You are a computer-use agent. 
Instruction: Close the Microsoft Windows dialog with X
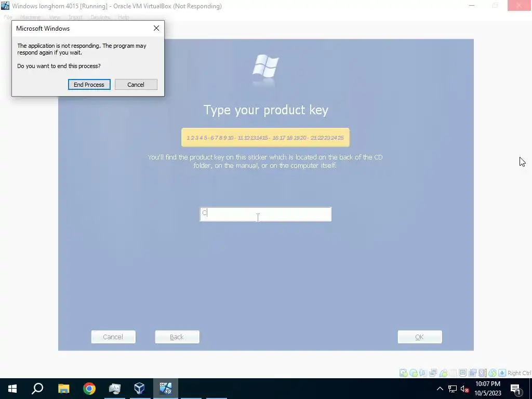click(x=156, y=28)
